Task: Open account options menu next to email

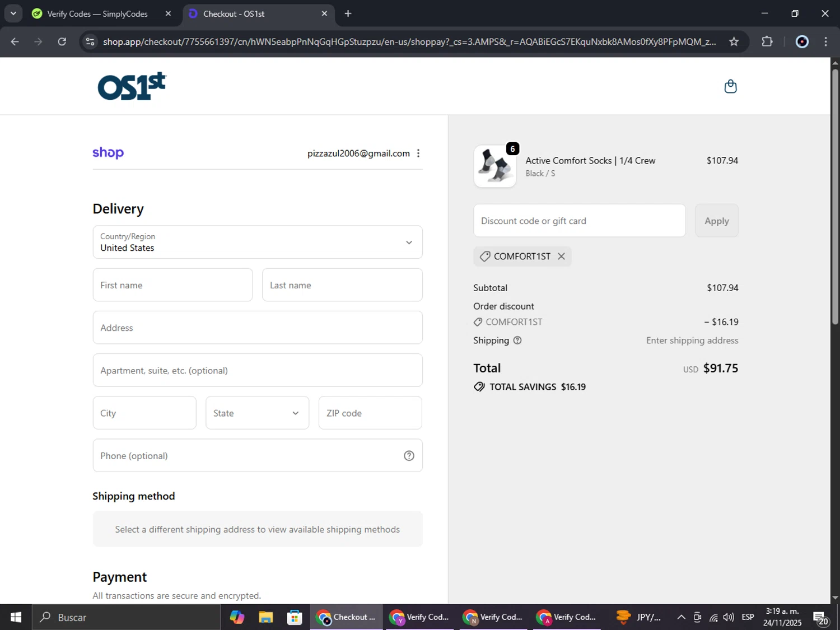Action: [x=418, y=153]
